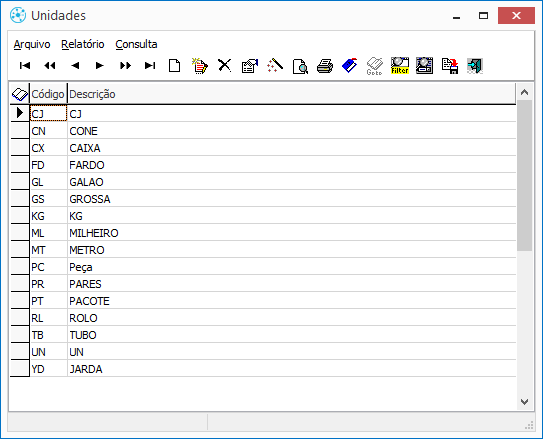Open the yellow Filter tool
Image resolution: width=543 pixels, height=439 pixels.
pyautogui.click(x=400, y=66)
